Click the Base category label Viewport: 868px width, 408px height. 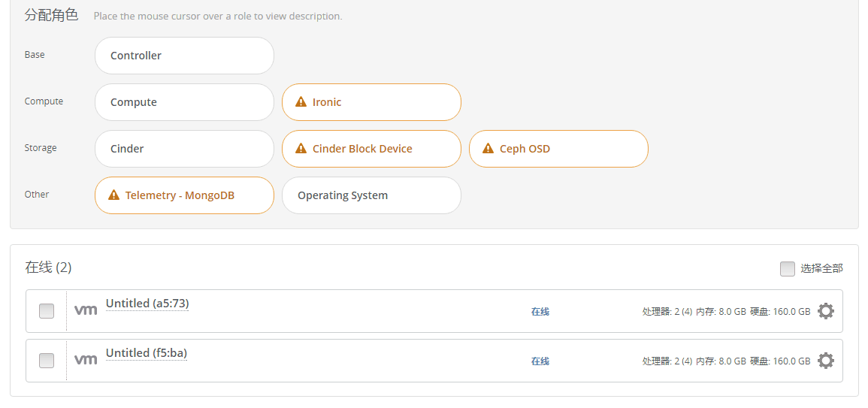tap(35, 55)
